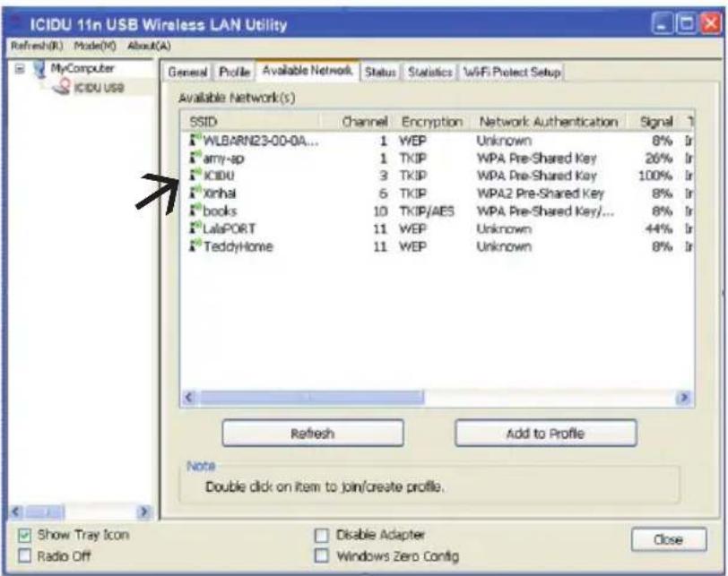Viewport: 728px width, 576px height.
Task: Select the TeddyHome network name
Action: pyautogui.click(x=238, y=246)
